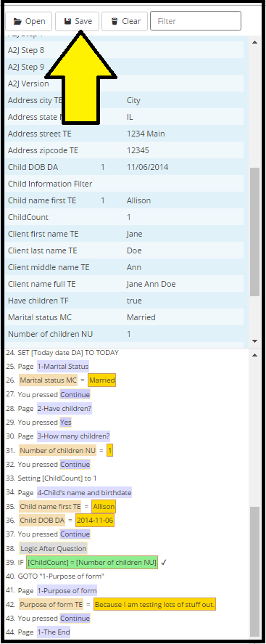Click the Married value in trace log
The height and width of the screenshot is (644, 266).
click(102, 380)
